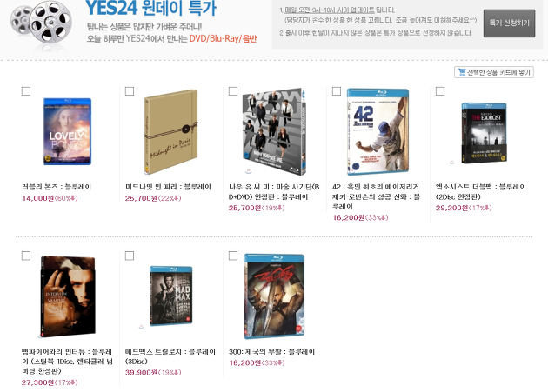
Task: Open Mad Max trilogy cover image
Action: point(170,296)
